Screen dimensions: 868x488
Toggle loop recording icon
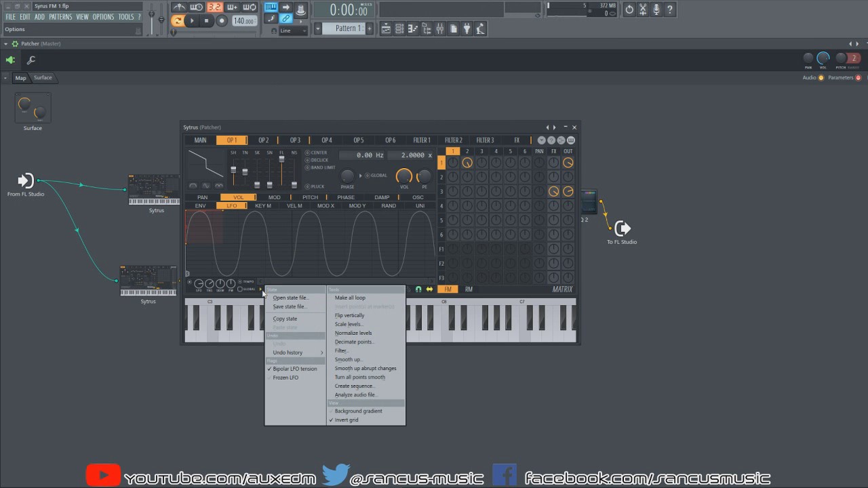click(x=250, y=7)
